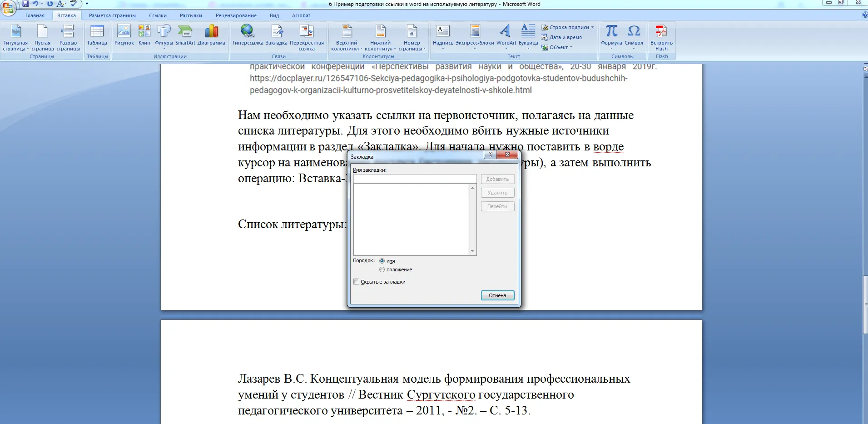Open Quick Parts (Экспресс-блоки)
This screenshot has width=868, height=424.
pos(475,38)
